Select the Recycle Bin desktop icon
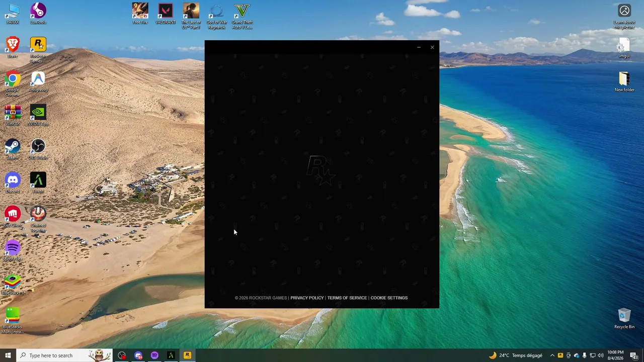 624,319
